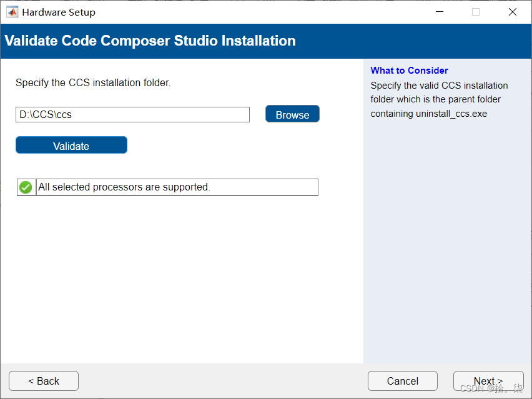Proceed with the Next button
532x399 pixels.
pos(488,381)
